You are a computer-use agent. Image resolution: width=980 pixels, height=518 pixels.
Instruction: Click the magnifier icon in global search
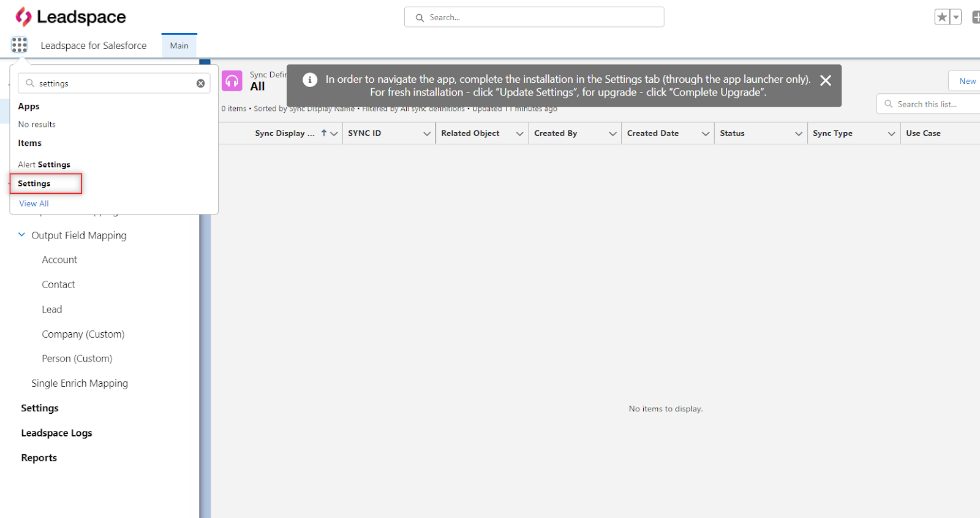tap(420, 18)
